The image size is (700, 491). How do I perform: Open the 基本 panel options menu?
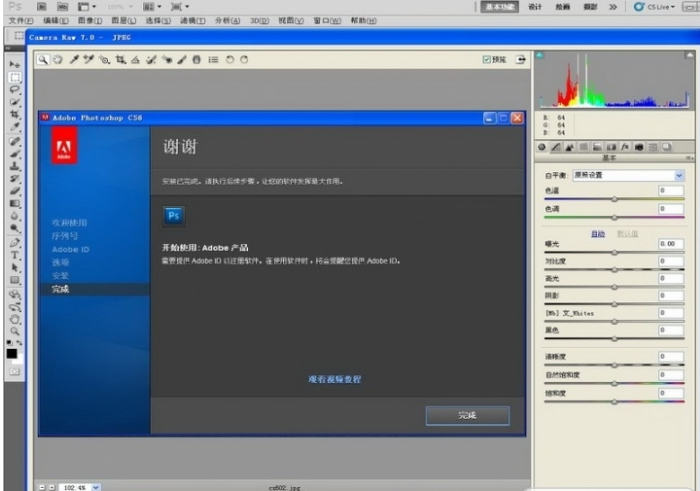(x=690, y=158)
